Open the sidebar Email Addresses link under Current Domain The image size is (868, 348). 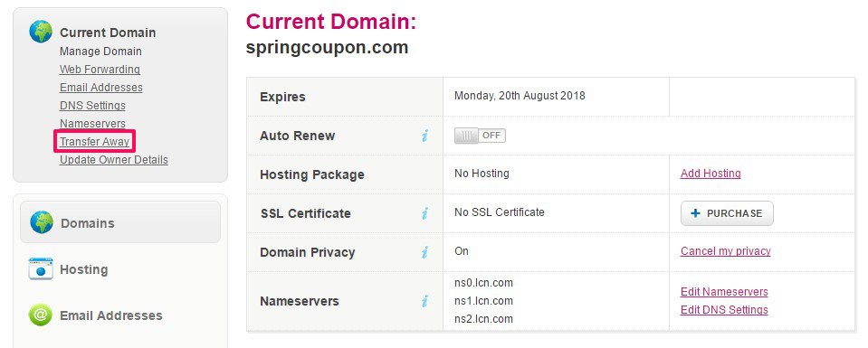101,88
